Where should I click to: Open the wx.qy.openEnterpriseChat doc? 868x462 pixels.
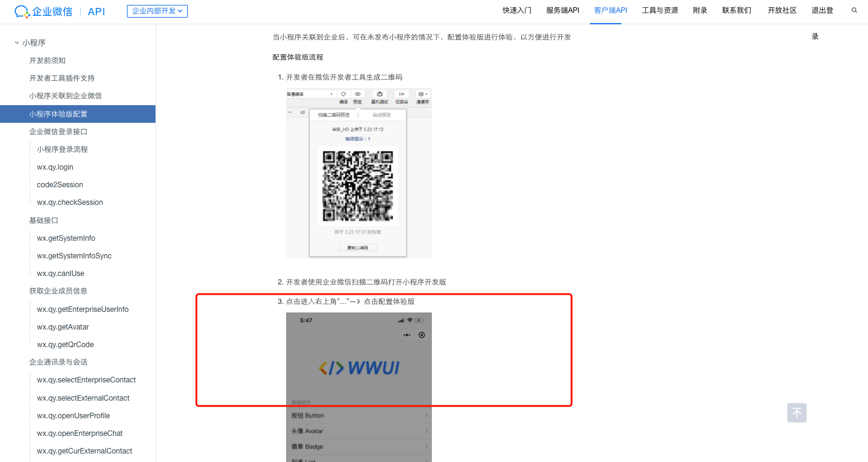coord(80,433)
